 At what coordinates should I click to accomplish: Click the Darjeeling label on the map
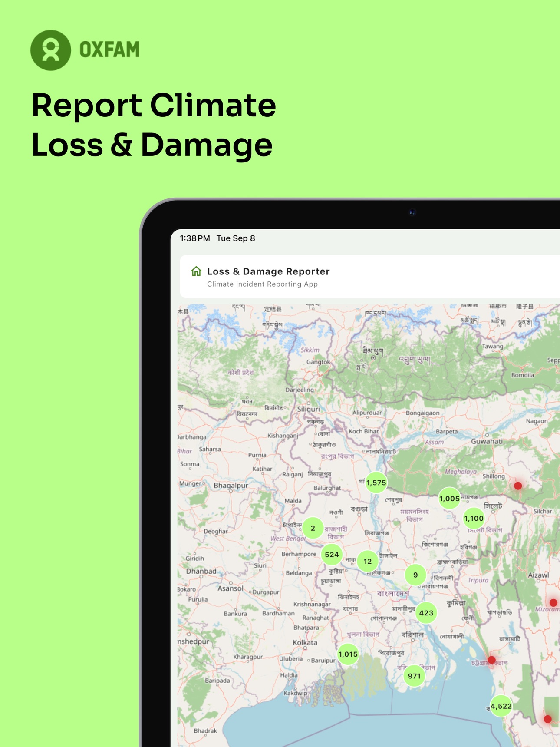(x=300, y=390)
